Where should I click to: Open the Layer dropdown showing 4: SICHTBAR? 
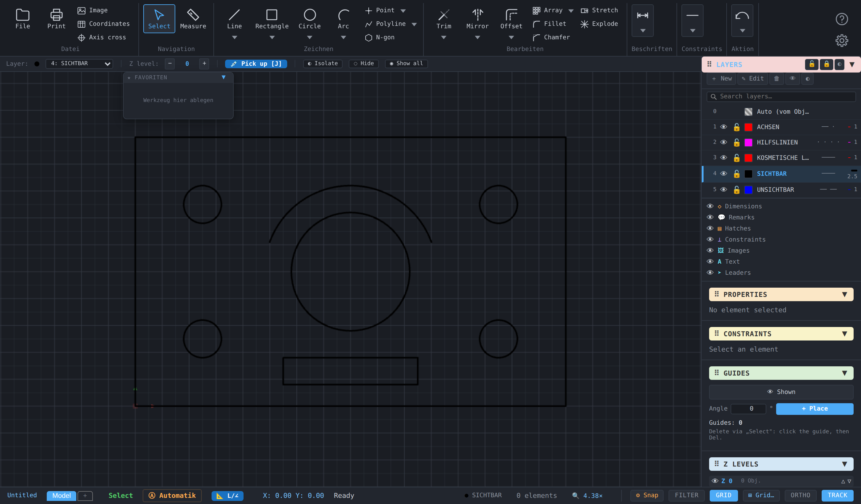(x=79, y=64)
